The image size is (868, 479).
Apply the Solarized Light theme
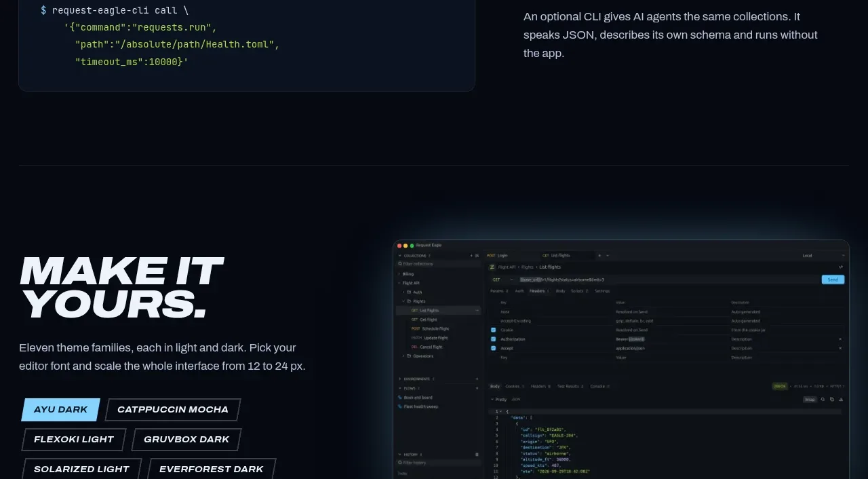pyautogui.click(x=81, y=470)
